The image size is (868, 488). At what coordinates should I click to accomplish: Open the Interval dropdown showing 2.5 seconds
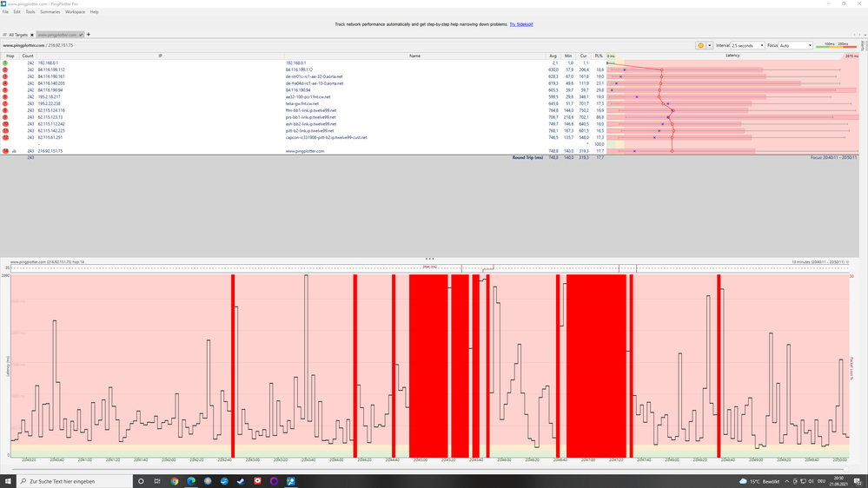pyautogui.click(x=747, y=45)
